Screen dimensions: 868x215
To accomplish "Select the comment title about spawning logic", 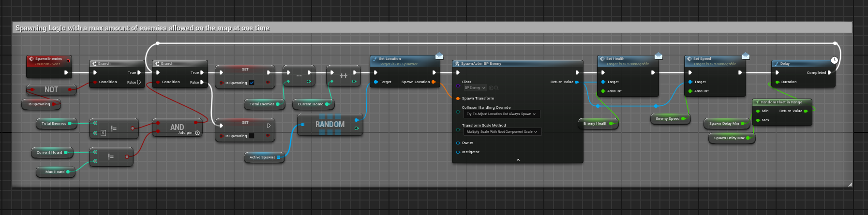I will (x=142, y=28).
